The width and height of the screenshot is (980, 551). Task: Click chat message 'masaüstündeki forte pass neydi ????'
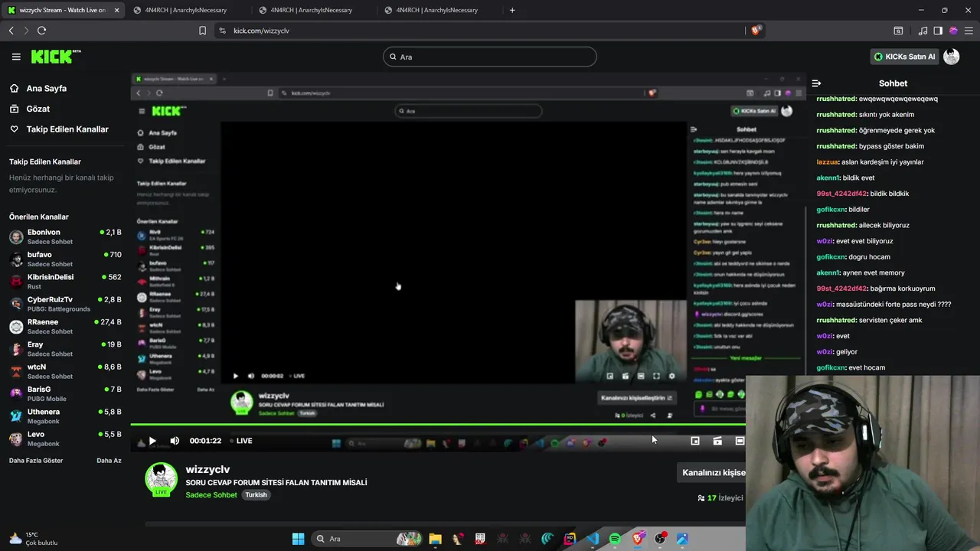[893, 305]
